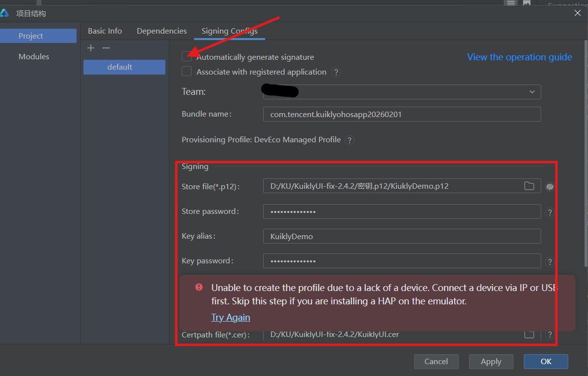Generate key store with fingerprint icon
Image resolution: width=588 pixels, height=376 pixels.
click(550, 186)
